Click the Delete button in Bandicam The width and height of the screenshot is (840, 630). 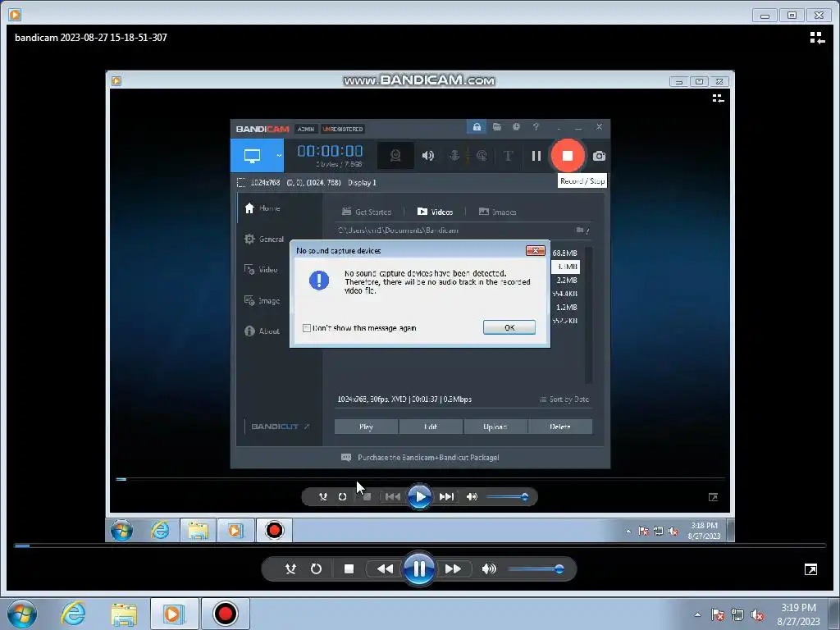click(559, 427)
